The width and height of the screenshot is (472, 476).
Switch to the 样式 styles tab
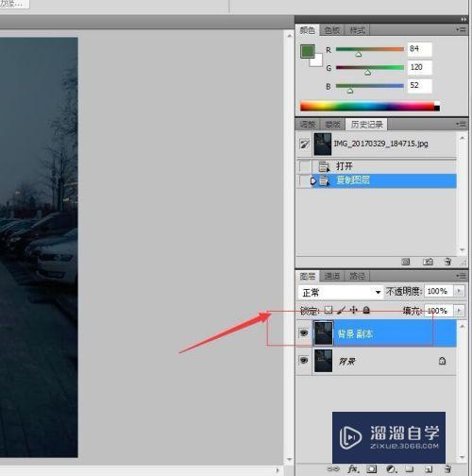[x=357, y=30]
